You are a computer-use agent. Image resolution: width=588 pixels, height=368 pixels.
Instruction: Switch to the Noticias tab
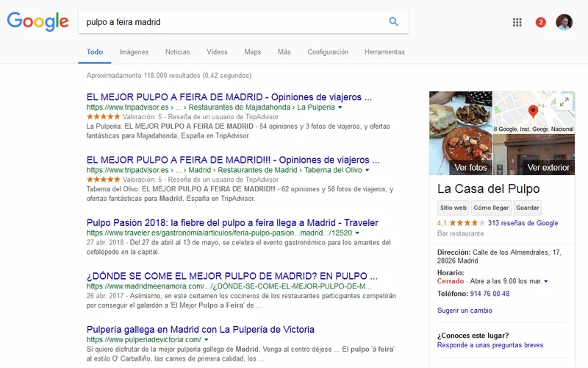click(177, 52)
